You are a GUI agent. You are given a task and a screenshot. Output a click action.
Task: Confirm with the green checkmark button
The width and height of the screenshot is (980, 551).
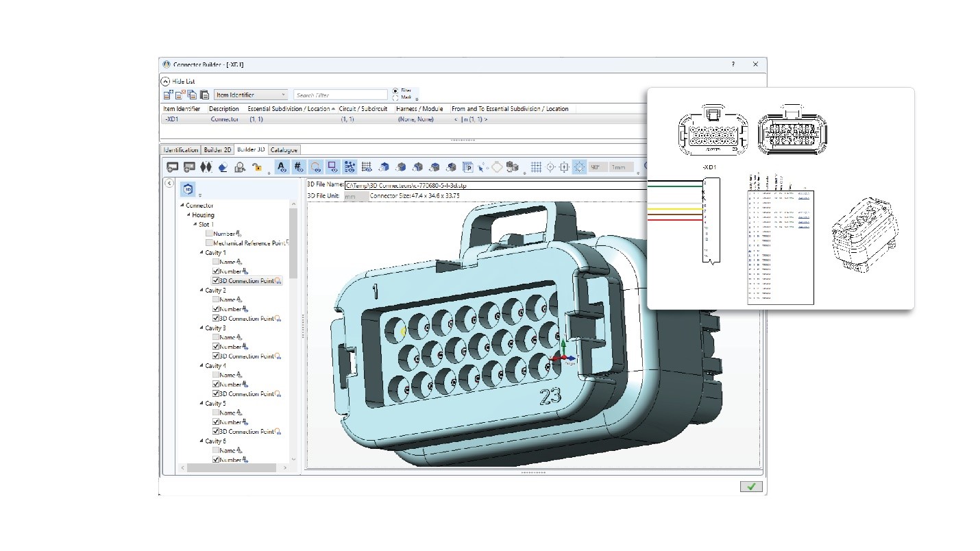(750, 487)
